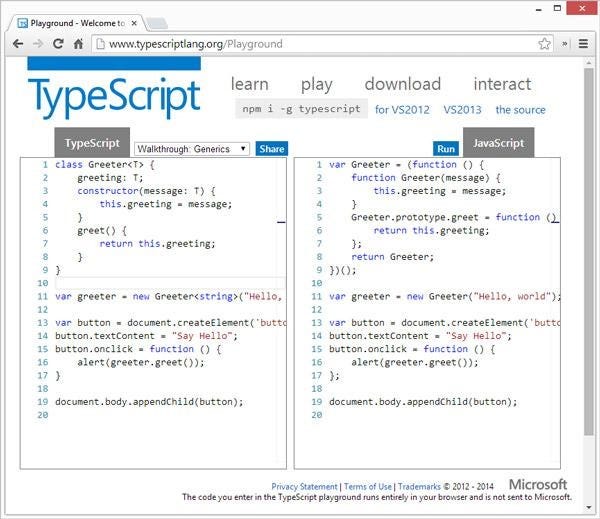This screenshot has height=519, width=600.
Task: Click line number 20 in the TypeScript editor
Action: [x=43, y=415]
